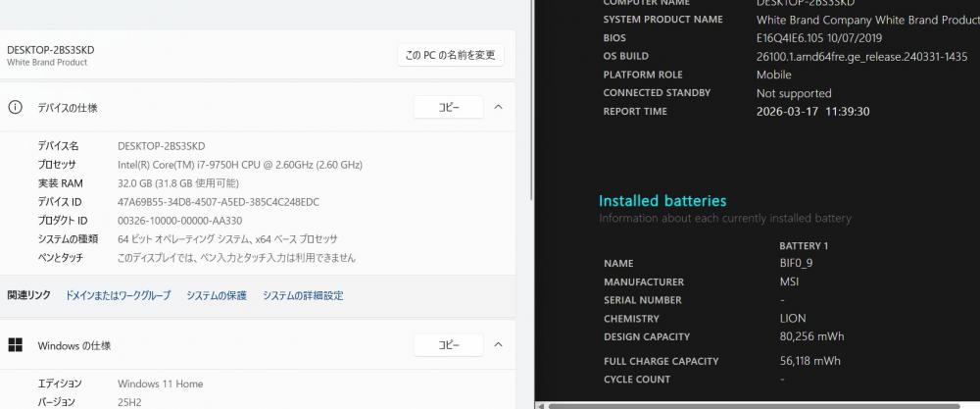980x409 pixels.
Task: Click the manufacturer value MSI
Action: pyautogui.click(x=789, y=281)
